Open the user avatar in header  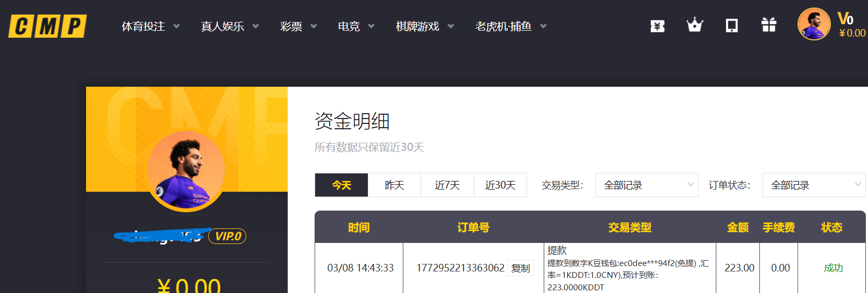click(814, 24)
